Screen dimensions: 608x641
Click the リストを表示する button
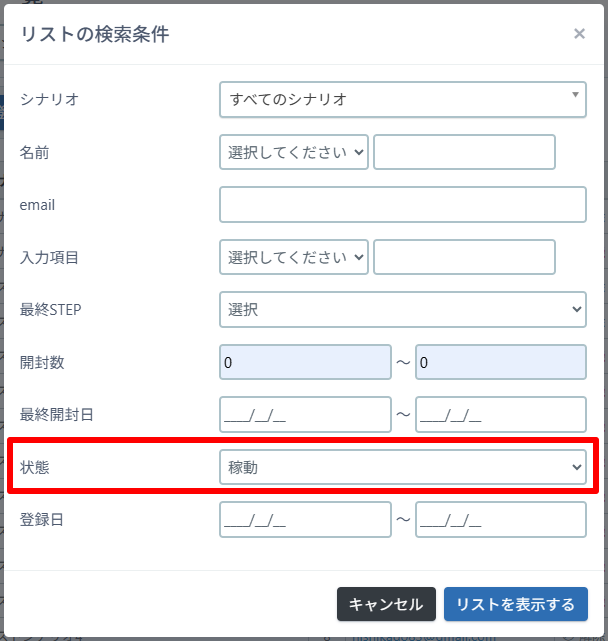(x=515, y=604)
